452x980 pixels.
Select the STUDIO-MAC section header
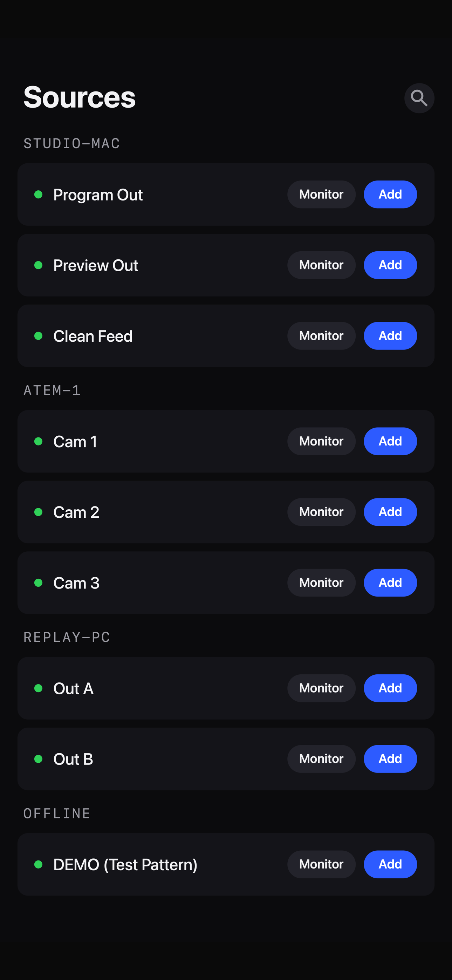[x=71, y=143]
